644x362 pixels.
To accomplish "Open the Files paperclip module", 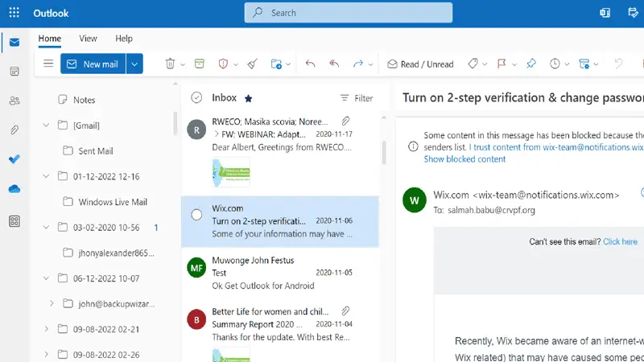I will point(14,130).
